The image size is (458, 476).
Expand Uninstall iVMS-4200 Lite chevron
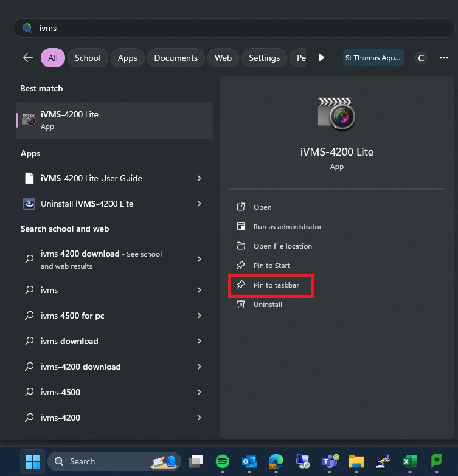(200, 204)
